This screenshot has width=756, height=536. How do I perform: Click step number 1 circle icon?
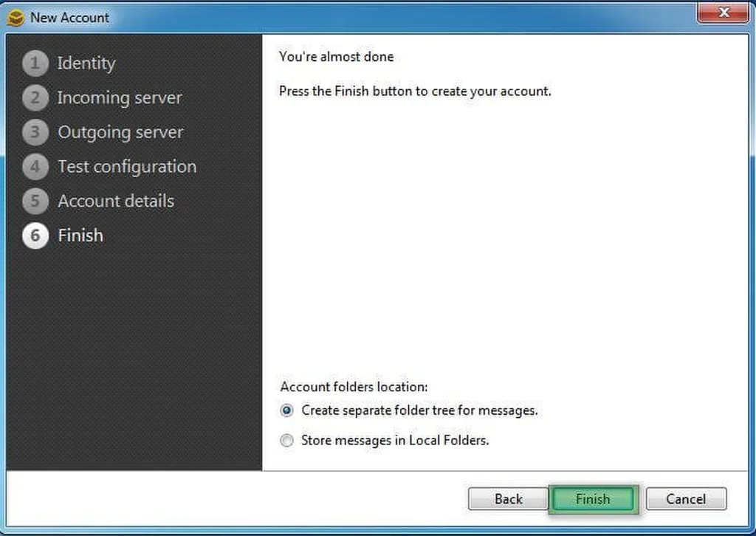pyautogui.click(x=35, y=63)
